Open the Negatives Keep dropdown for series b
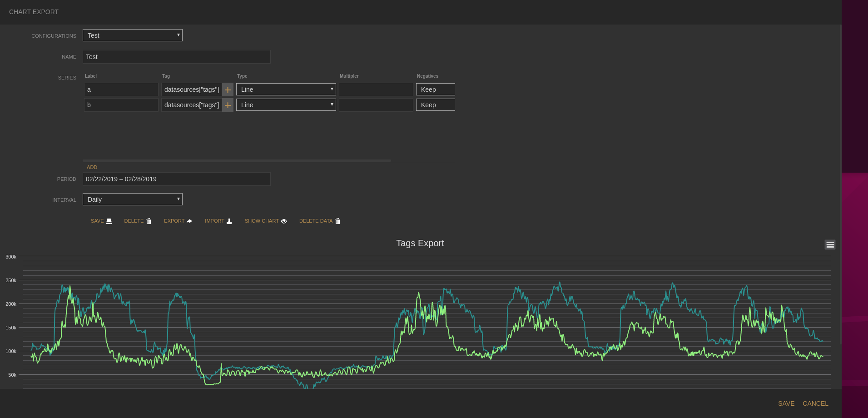 coord(435,105)
